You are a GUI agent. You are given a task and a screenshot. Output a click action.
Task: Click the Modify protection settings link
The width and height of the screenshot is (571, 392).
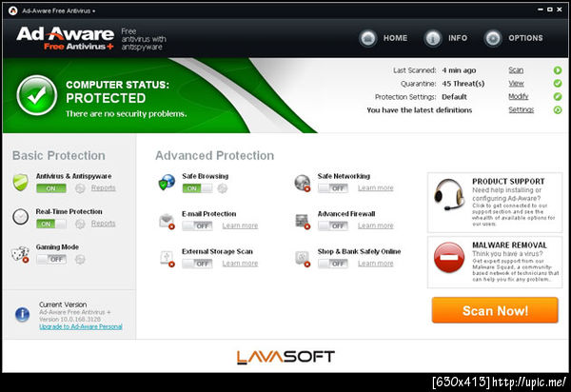tap(519, 96)
